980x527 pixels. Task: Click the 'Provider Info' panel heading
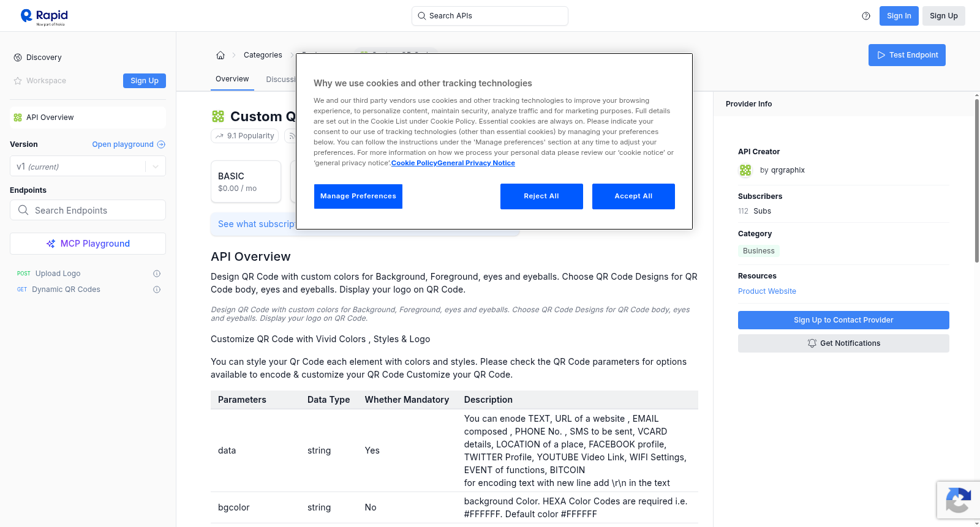(748, 104)
